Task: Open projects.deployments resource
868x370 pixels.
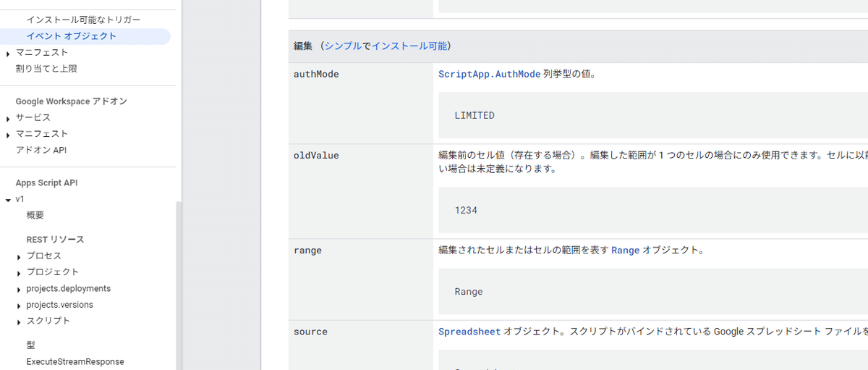Action: [x=69, y=288]
